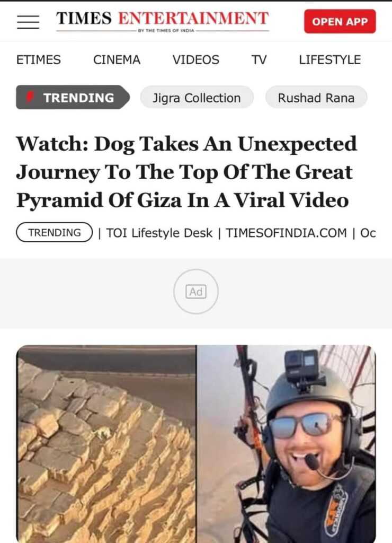Click the Times Entertainment logo
This screenshot has width=392, height=543.
pyautogui.click(x=162, y=21)
